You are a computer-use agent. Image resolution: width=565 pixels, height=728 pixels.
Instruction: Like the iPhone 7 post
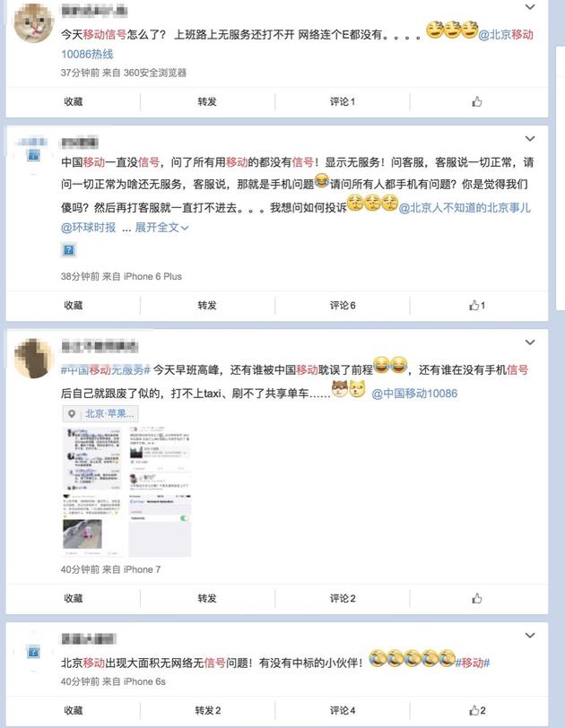(x=477, y=598)
